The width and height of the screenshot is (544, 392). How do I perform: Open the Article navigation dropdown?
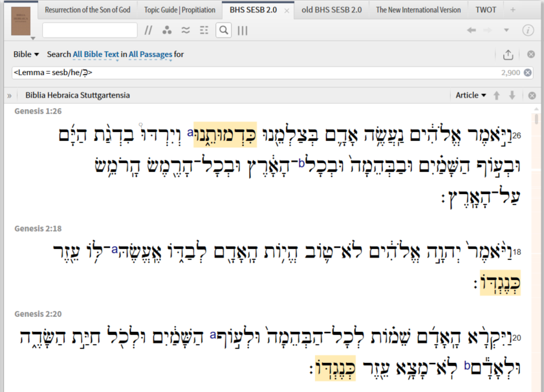tap(471, 95)
